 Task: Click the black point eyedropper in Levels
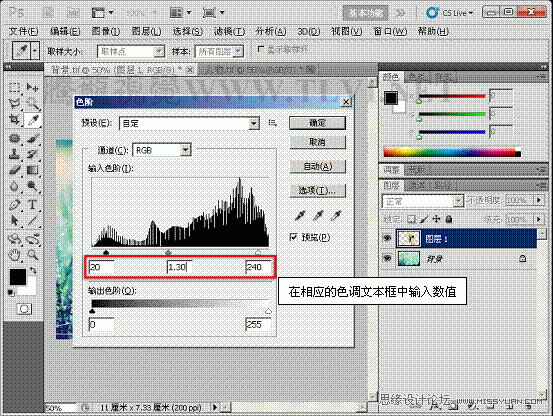tap(300, 215)
